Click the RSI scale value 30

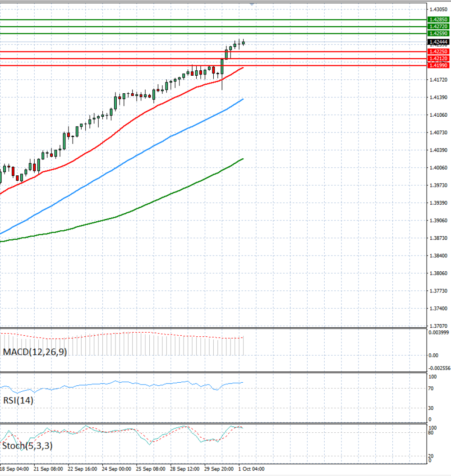click(x=431, y=408)
